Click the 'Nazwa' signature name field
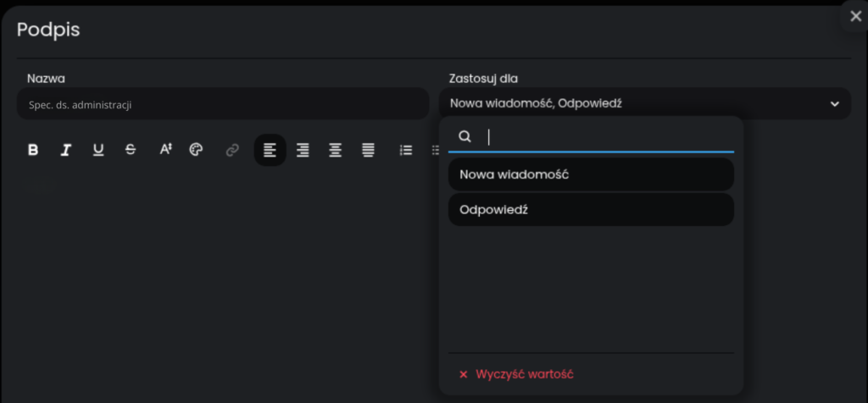 click(x=222, y=104)
